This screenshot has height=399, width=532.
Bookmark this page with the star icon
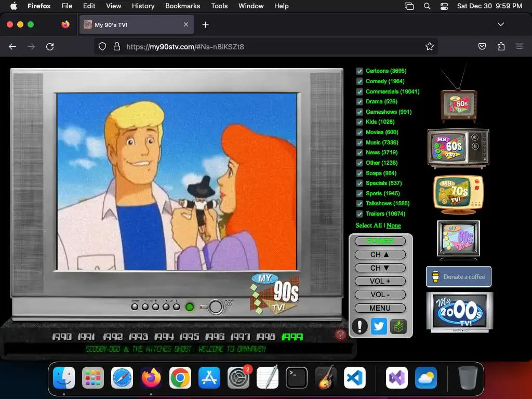click(430, 46)
